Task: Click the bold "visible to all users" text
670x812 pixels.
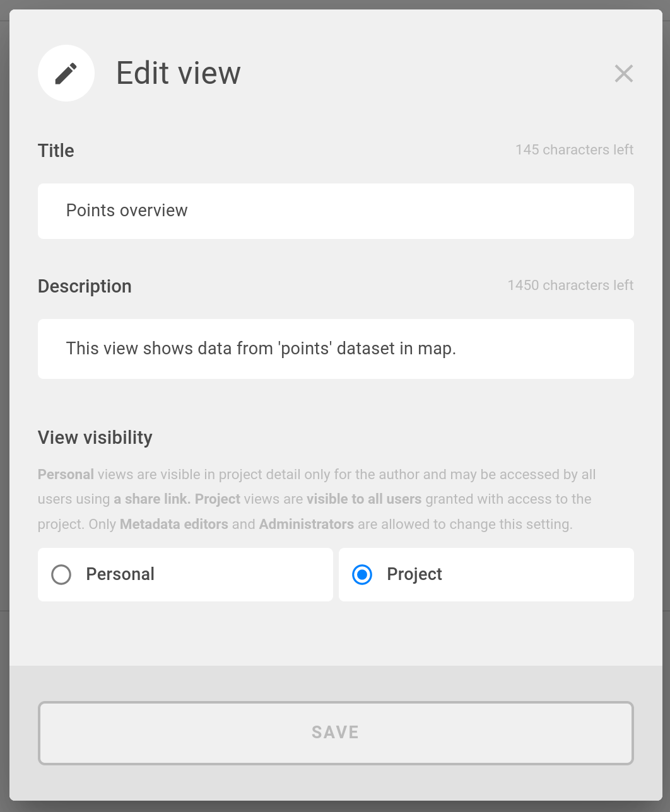Action: 364,499
